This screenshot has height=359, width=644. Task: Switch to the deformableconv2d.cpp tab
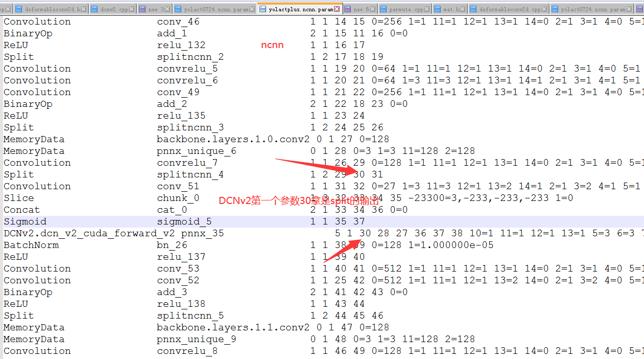(x=509, y=9)
